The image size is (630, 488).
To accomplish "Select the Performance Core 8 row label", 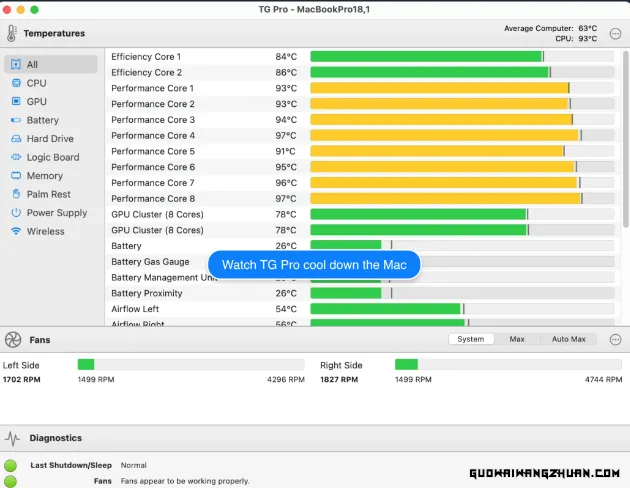I will [153, 198].
